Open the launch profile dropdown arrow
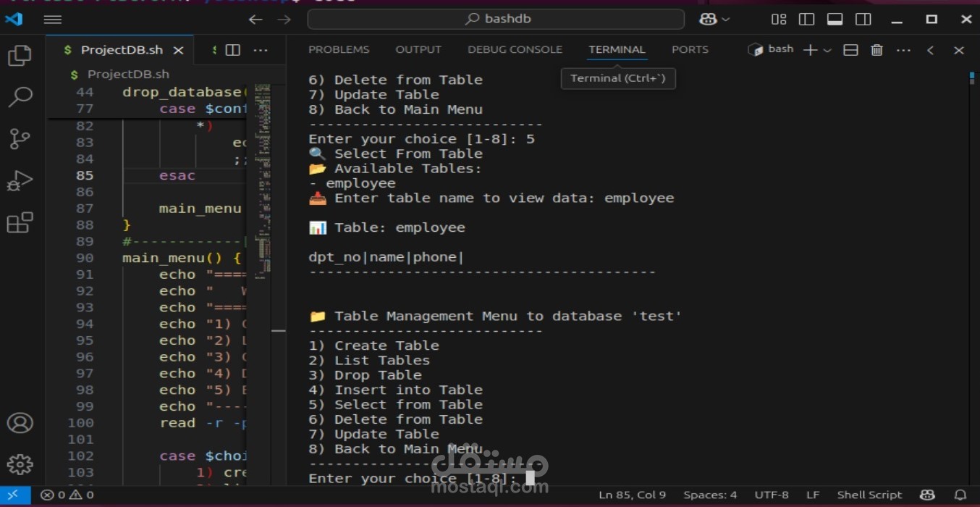This screenshot has width=980, height=507. tap(827, 50)
